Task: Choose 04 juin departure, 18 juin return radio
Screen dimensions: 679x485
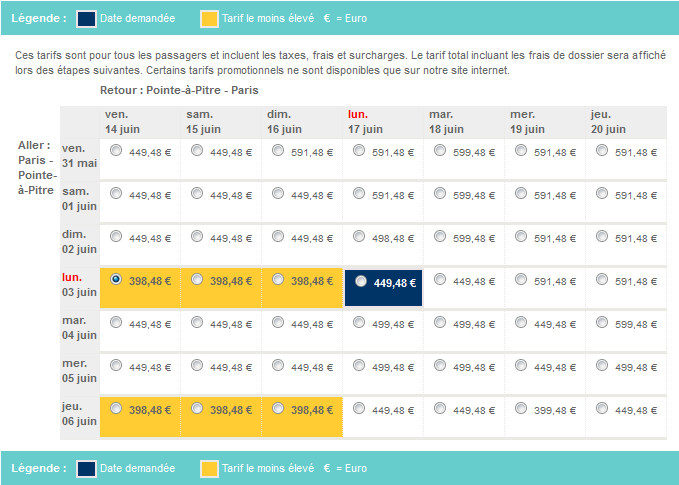Action: point(440,322)
